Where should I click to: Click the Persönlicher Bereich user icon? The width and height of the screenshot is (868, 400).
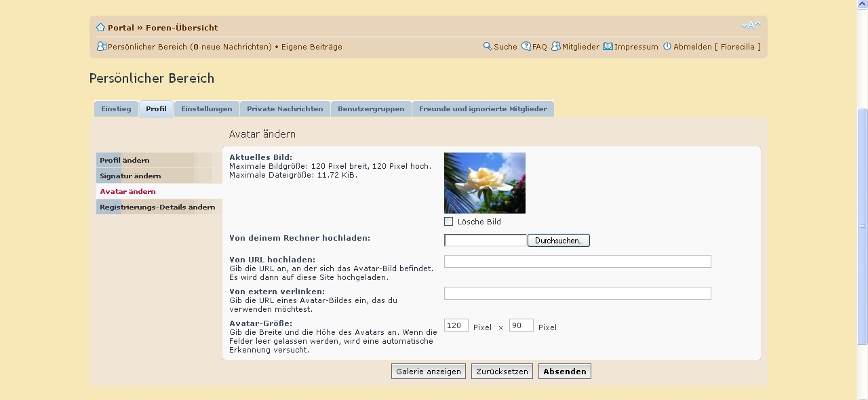(x=102, y=47)
